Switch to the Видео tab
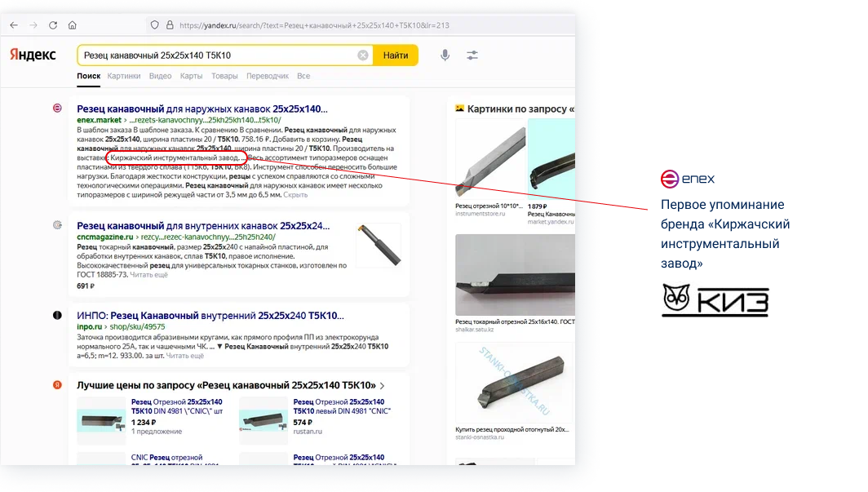 (x=160, y=76)
